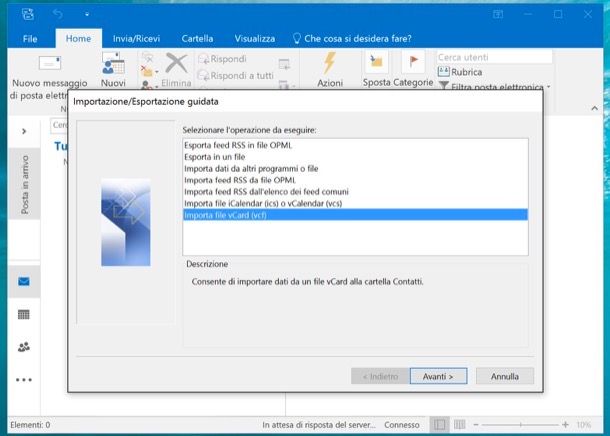
Task: Click the zoom slider in status bar
Action: click(520, 425)
